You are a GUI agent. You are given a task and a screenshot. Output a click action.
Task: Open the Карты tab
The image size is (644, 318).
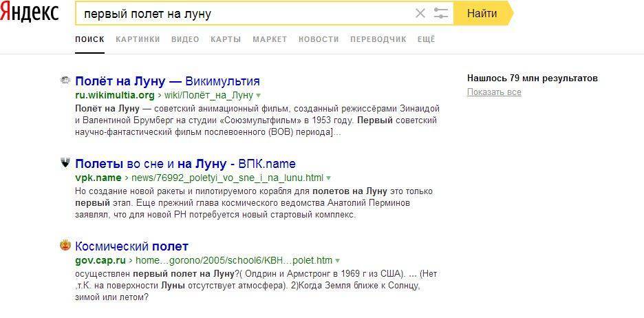click(226, 39)
